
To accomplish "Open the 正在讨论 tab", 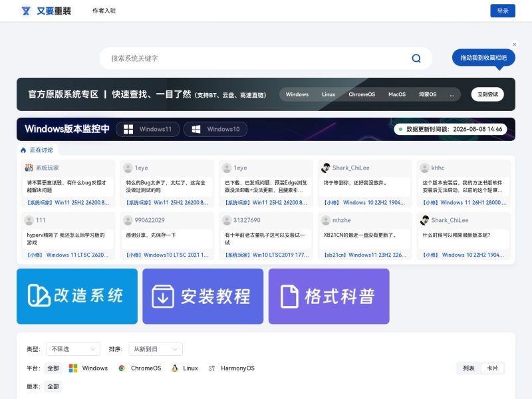I will point(37,150).
